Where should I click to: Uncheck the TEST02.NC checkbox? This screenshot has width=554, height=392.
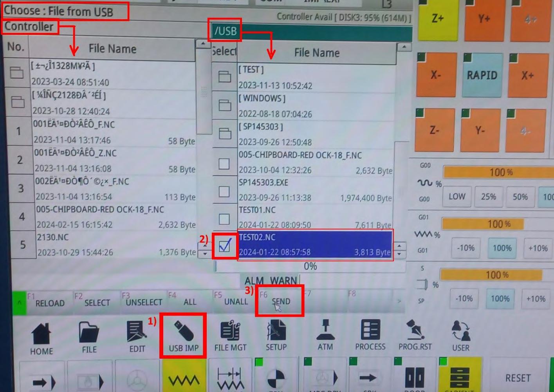[225, 246]
